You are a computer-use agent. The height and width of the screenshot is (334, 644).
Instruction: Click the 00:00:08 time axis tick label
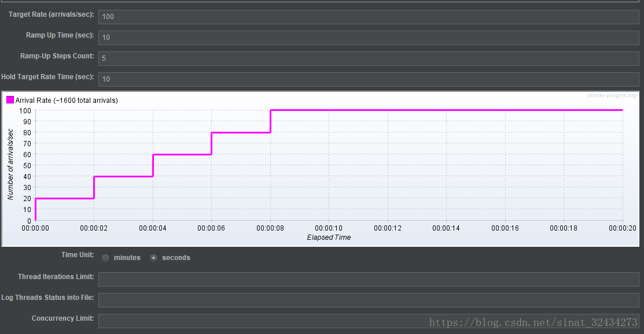(x=270, y=228)
